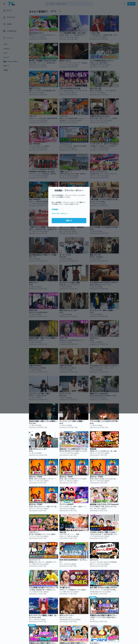This screenshot has width=138, height=644.
Task: Open the three-dot more options menu
Action: pyautogui.click(x=124, y=4)
